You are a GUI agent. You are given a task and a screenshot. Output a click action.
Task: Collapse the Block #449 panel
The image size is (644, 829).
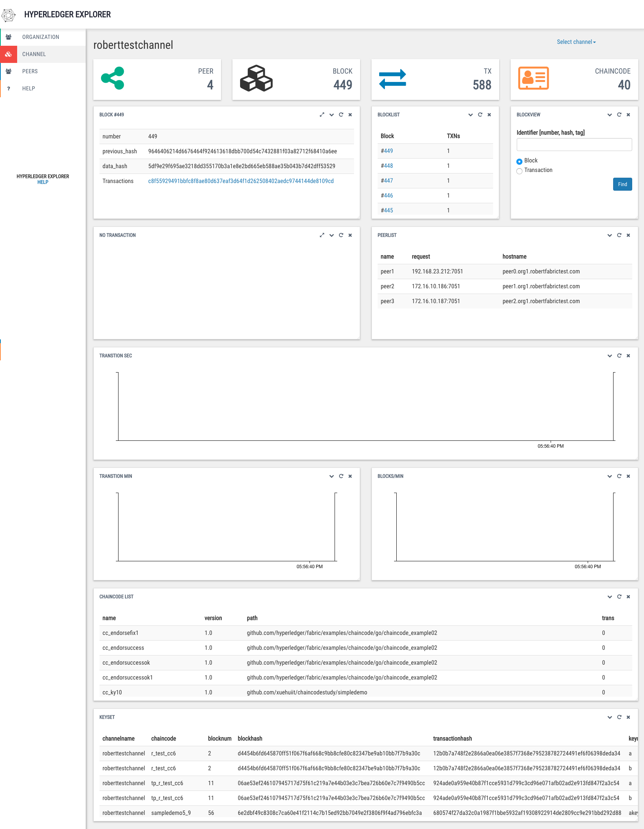coord(332,115)
